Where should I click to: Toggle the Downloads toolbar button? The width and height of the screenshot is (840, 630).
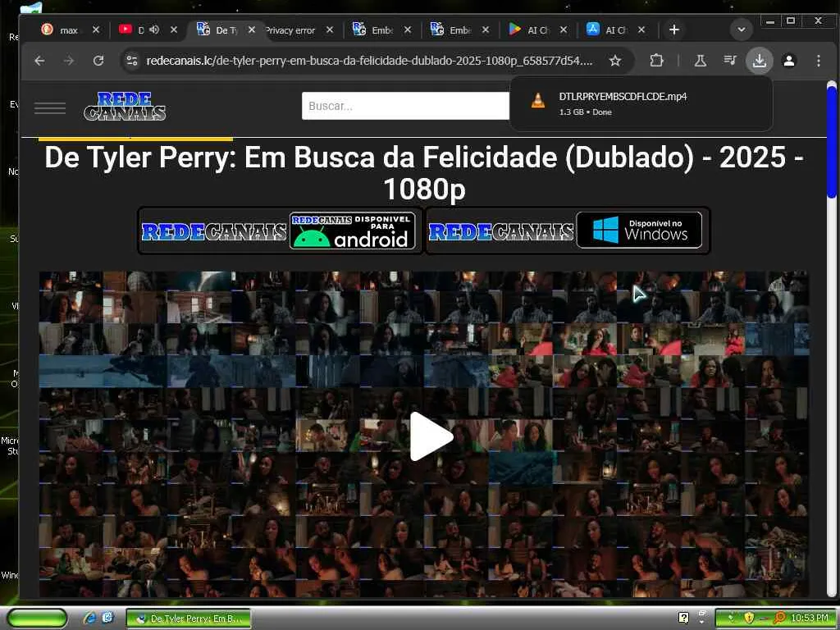pos(759,61)
